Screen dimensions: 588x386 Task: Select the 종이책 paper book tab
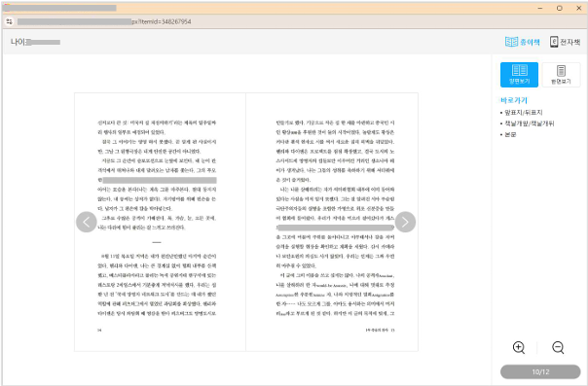point(523,42)
